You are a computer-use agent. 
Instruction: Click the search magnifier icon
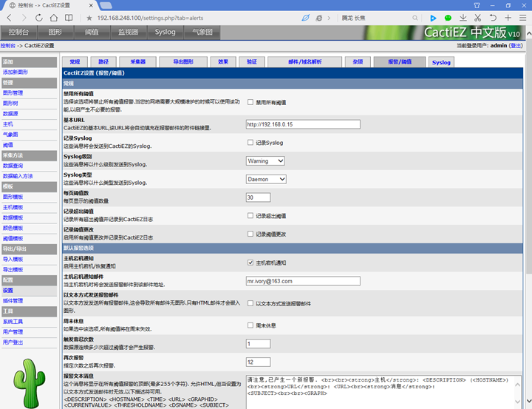(x=415, y=18)
